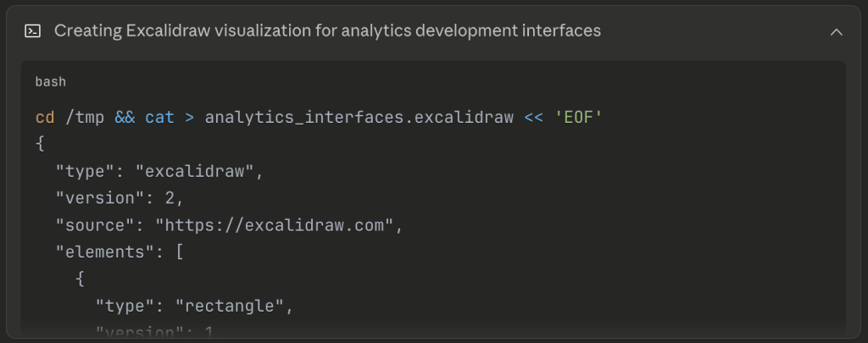Click the "version": 2 line
Viewport: 868px width, 343px height.
120,198
